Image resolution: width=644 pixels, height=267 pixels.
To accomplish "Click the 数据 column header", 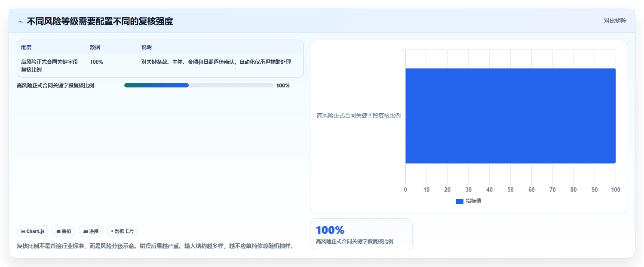I will coord(95,47).
